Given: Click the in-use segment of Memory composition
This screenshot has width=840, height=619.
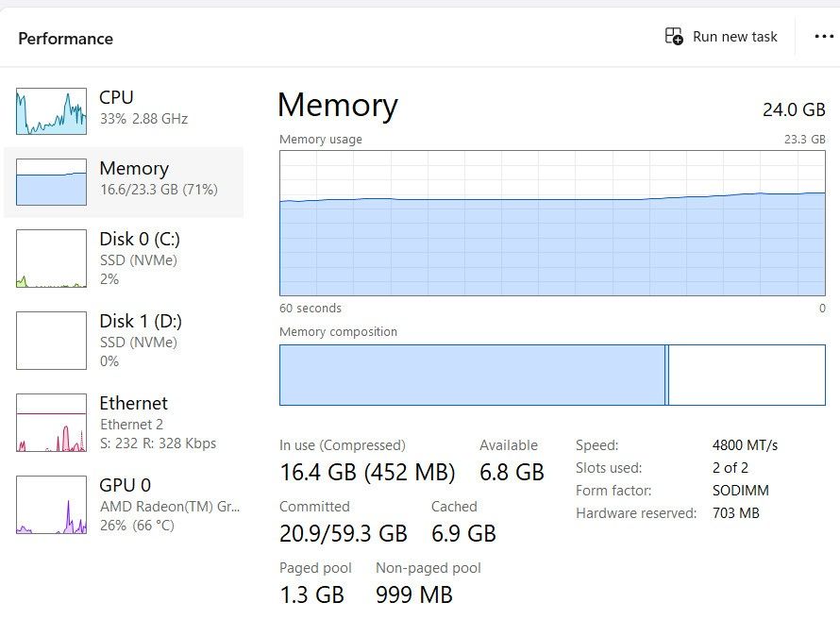Looking at the screenshot, I should 472,375.
